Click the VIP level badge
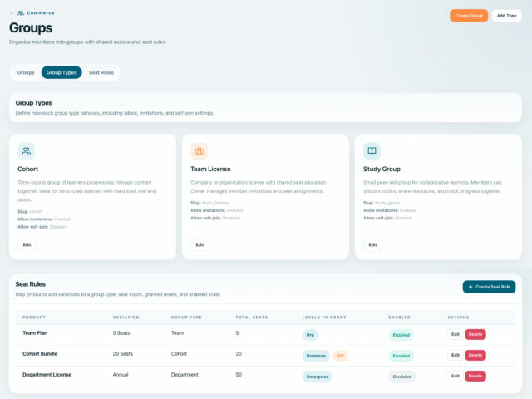Image resolution: width=532 pixels, height=399 pixels. (340, 356)
